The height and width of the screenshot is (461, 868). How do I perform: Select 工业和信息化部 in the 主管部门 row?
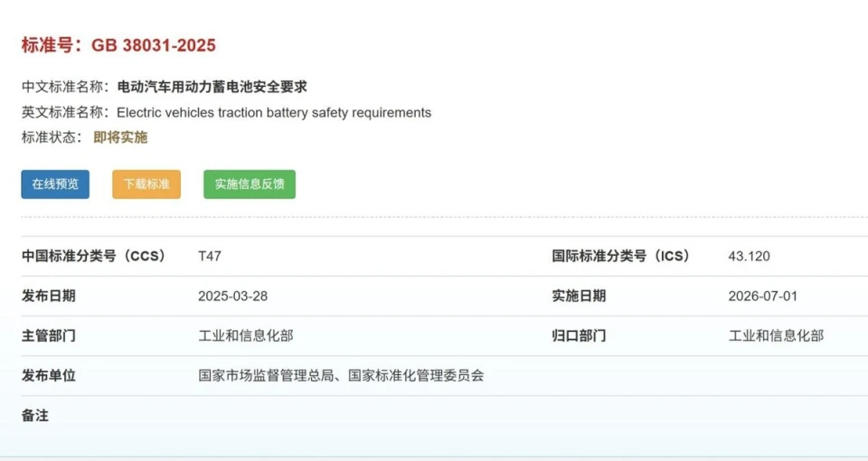[246, 336]
